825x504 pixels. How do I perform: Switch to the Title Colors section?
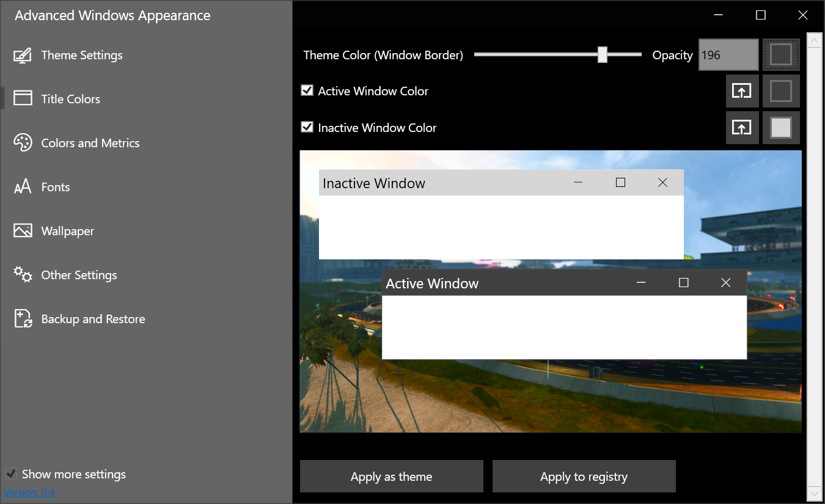pos(70,98)
